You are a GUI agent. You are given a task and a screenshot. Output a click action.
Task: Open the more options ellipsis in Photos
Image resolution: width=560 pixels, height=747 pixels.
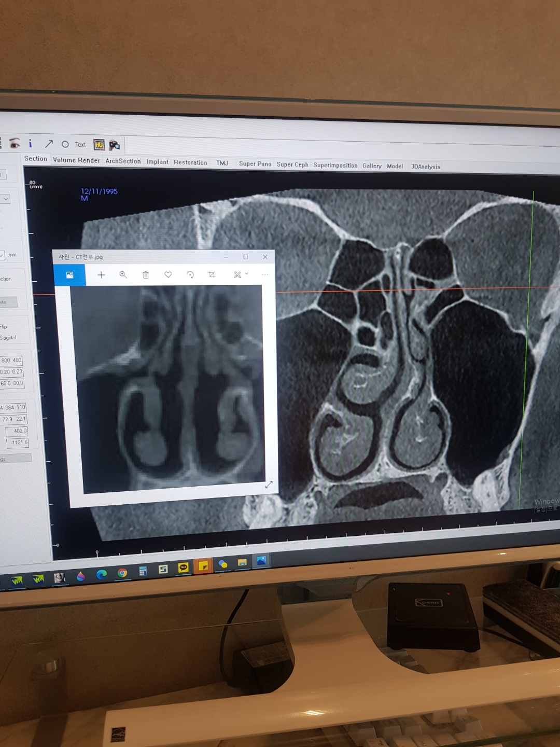pyautogui.click(x=265, y=274)
